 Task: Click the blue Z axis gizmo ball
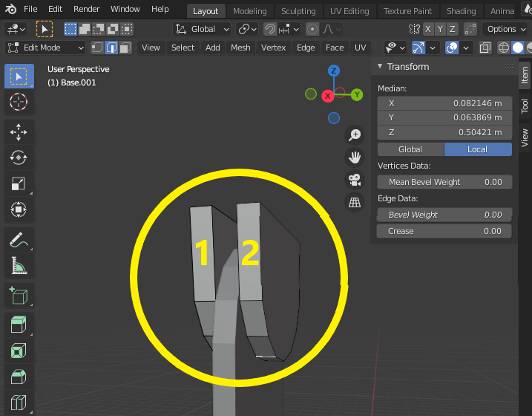point(334,71)
